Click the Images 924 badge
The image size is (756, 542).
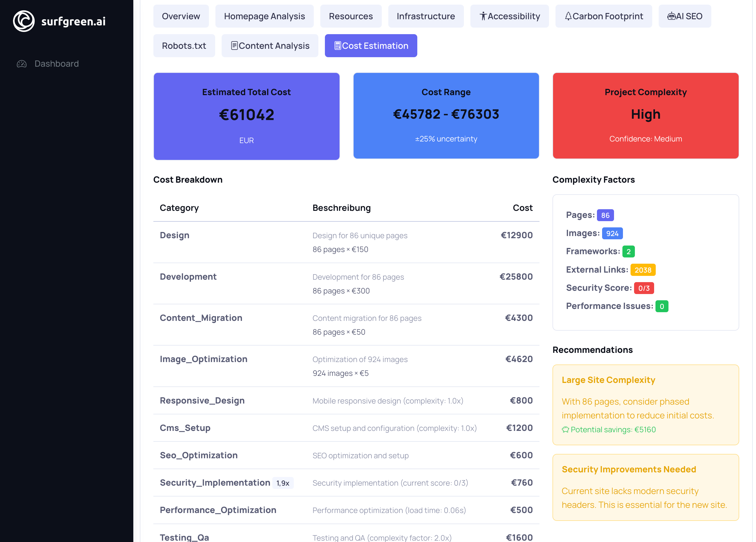click(x=612, y=233)
